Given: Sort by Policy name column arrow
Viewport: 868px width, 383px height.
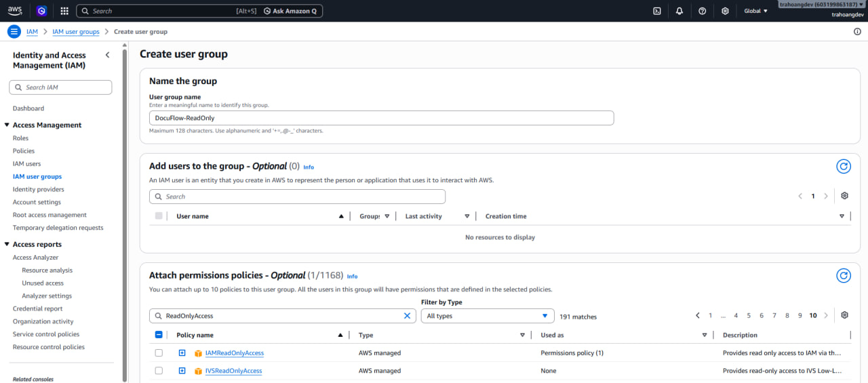Looking at the screenshot, I should pos(340,335).
